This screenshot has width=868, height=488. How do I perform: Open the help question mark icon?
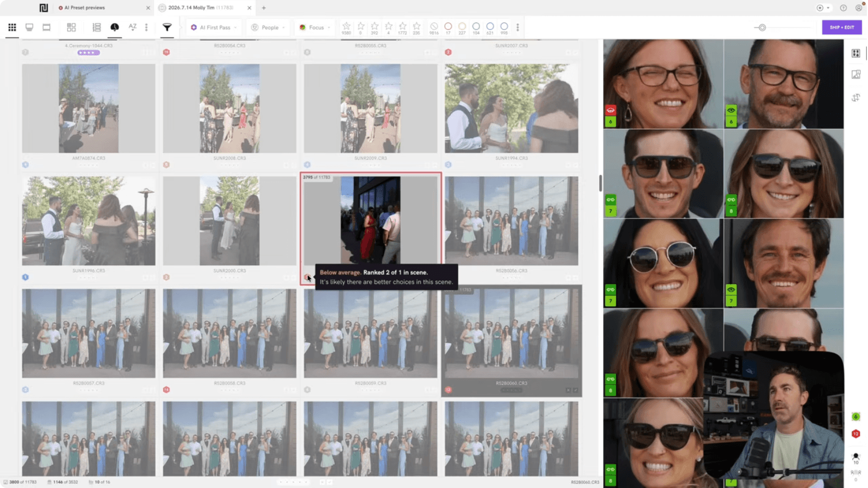pos(843,8)
